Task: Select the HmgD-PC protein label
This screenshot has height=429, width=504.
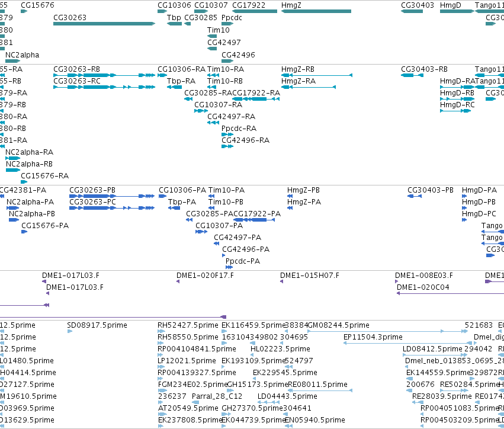Action: (479, 214)
